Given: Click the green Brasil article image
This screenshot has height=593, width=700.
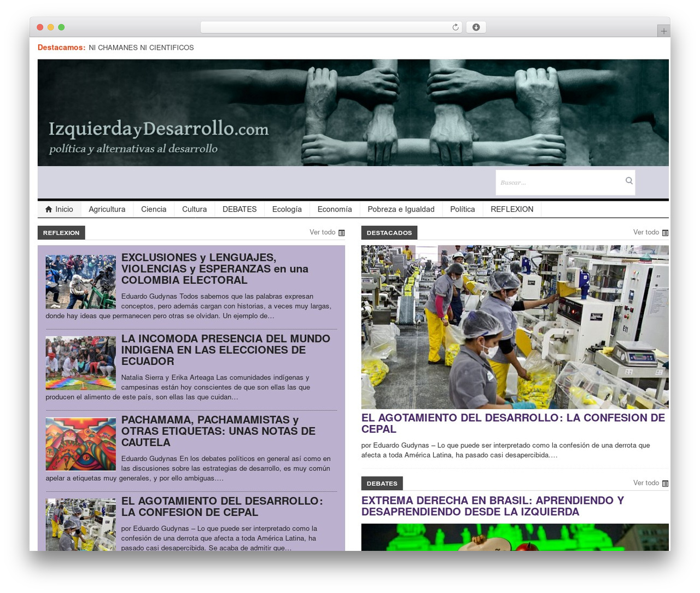Looking at the screenshot, I should [515, 537].
